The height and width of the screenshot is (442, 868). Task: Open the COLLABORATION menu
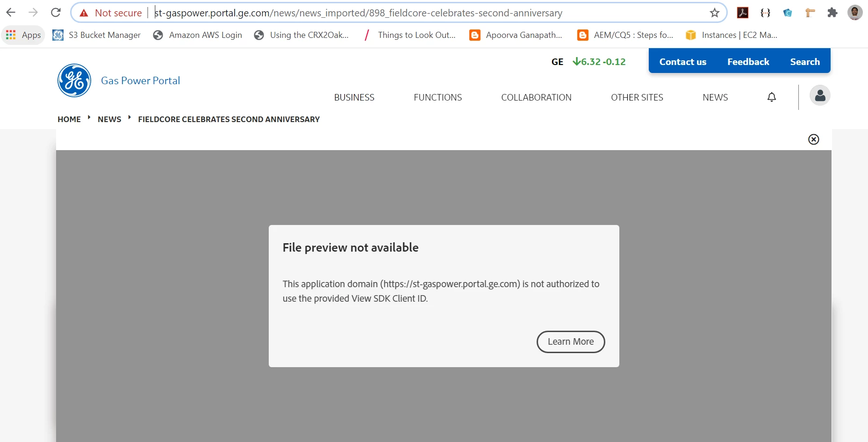coord(536,97)
